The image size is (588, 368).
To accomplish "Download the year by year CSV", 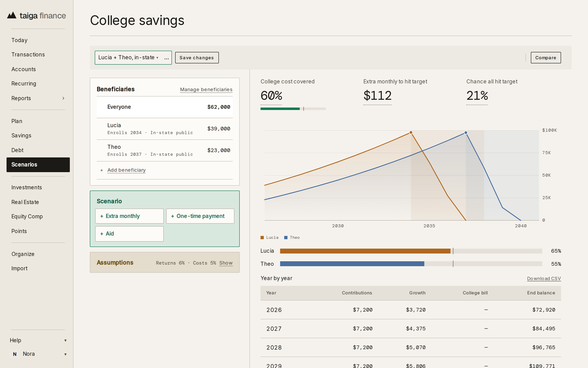I will coord(544,278).
